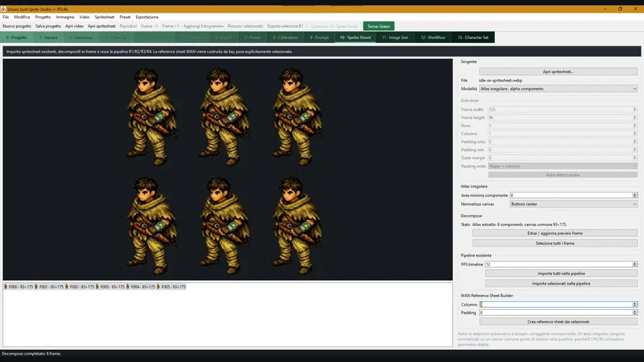Switch to the 11 - Image Gen tab

[x=394, y=38]
